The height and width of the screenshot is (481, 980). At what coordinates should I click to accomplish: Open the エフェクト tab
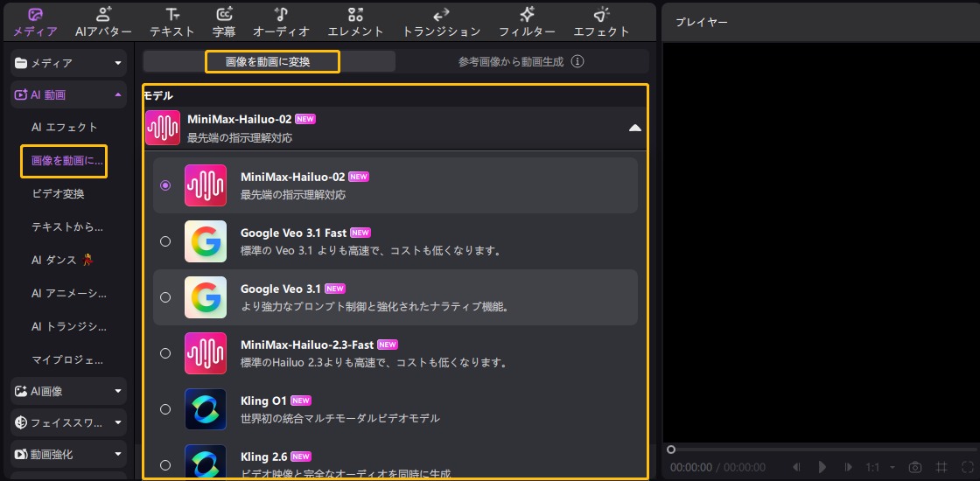601,22
